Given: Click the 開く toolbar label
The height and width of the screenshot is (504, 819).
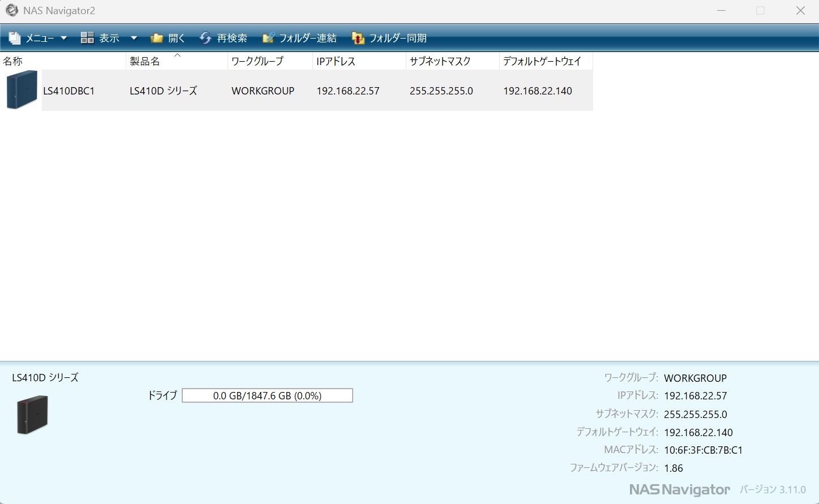Looking at the screenshot, I should [177, 38].
